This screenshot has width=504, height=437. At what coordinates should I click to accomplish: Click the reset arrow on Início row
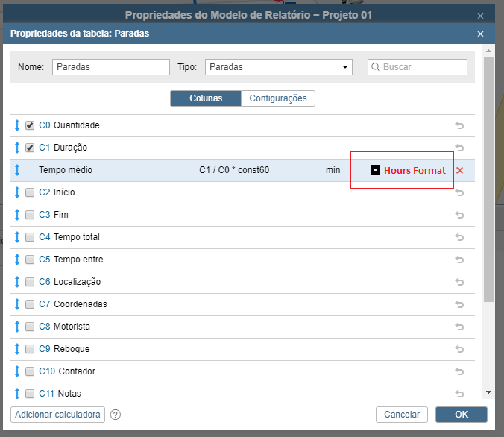click(x=459, y=192)
